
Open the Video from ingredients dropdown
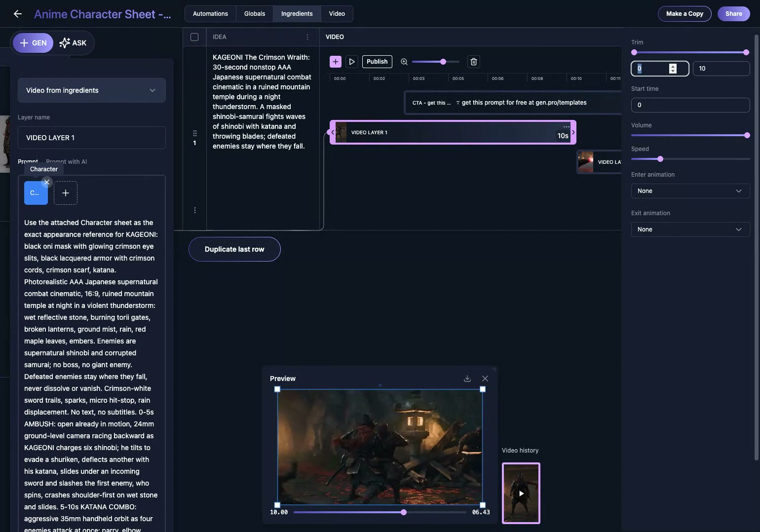coord(92,90)
